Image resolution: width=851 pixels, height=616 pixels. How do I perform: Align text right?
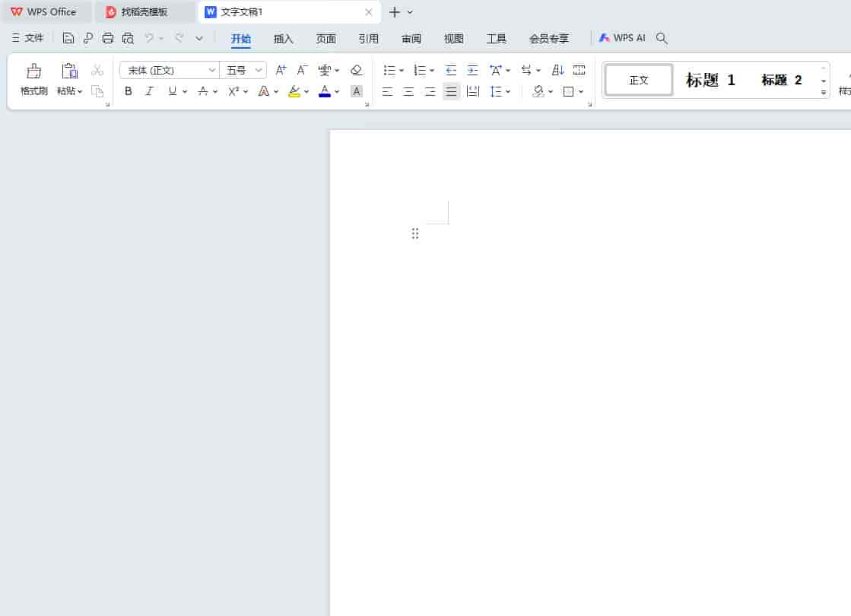(430, 91)
